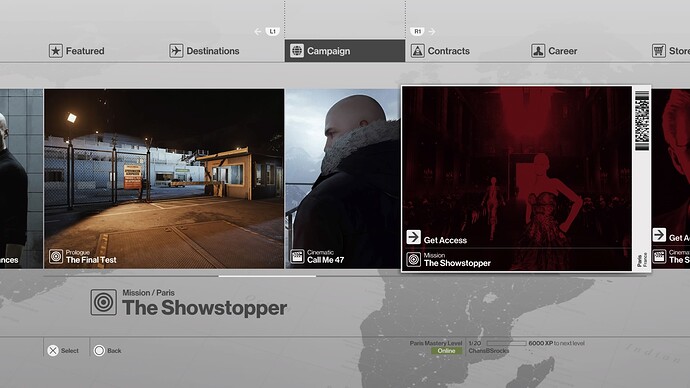
Task: Click the clapperboard icon on Call Me 47
Action: pyautogui.click(x=297, y=256)
